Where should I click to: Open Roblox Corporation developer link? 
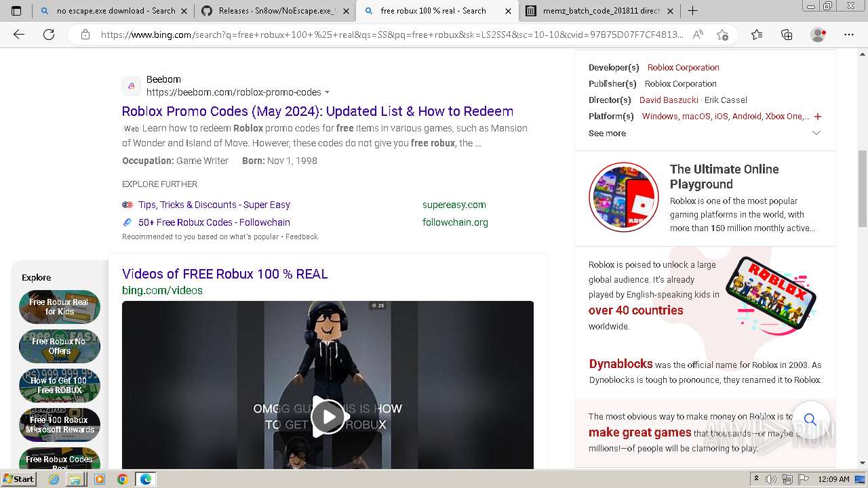tap(683, 68)
